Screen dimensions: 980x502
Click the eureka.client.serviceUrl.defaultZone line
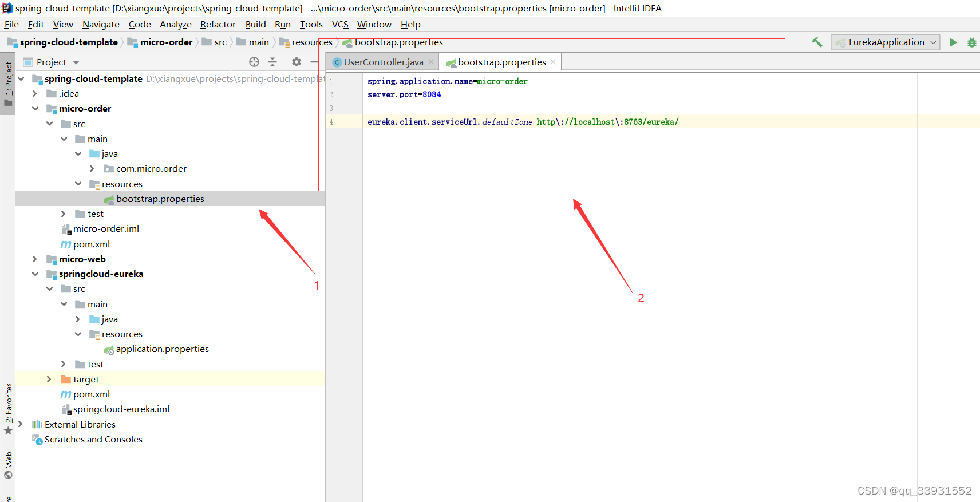523,121
